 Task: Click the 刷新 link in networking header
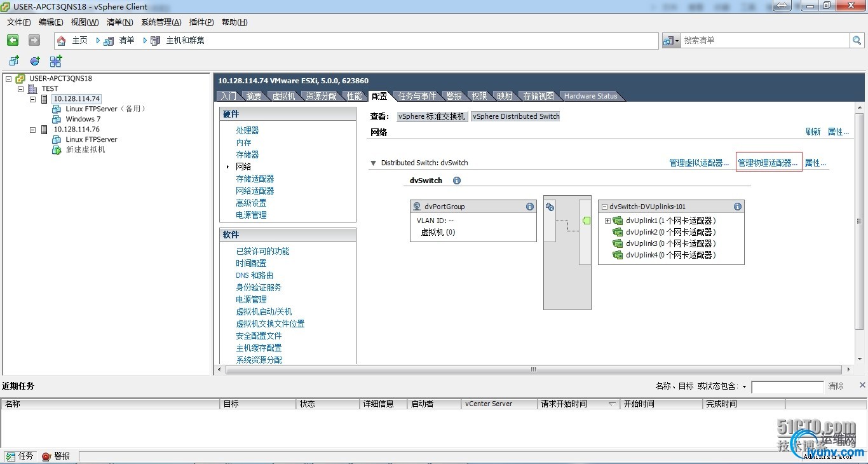[x=813, y=132]
